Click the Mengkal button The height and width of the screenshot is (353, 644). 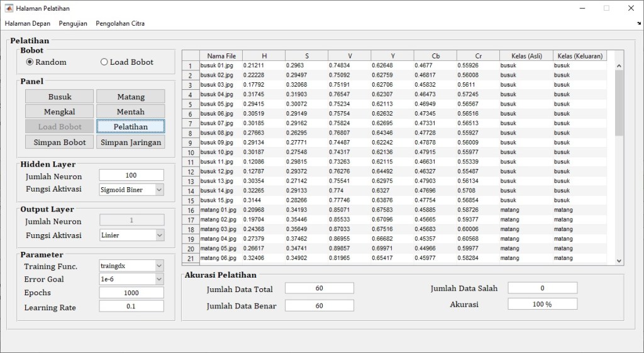(x=59, y=112)
